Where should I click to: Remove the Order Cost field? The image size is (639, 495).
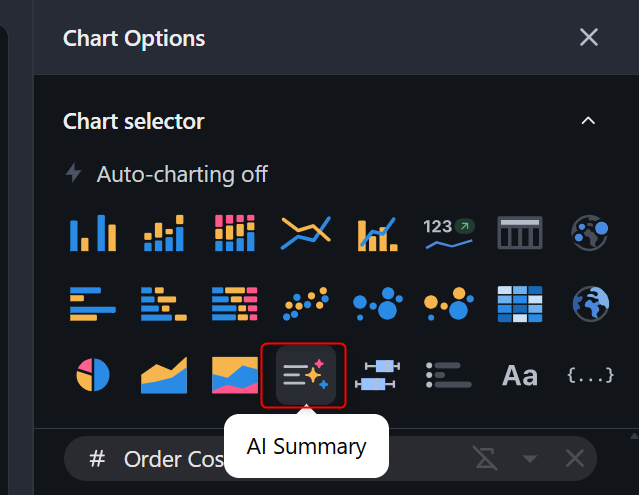coord(574,459)
